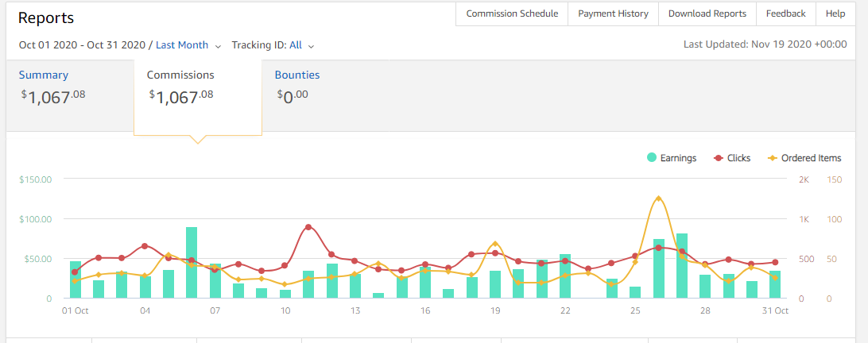Click the Clicks red dot legend icon
The image size is (868, 343).
tap(717, 158)
